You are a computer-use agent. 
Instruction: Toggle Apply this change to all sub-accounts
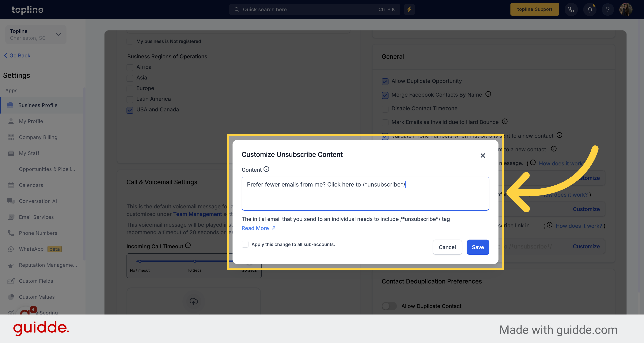tap(245, 244)
